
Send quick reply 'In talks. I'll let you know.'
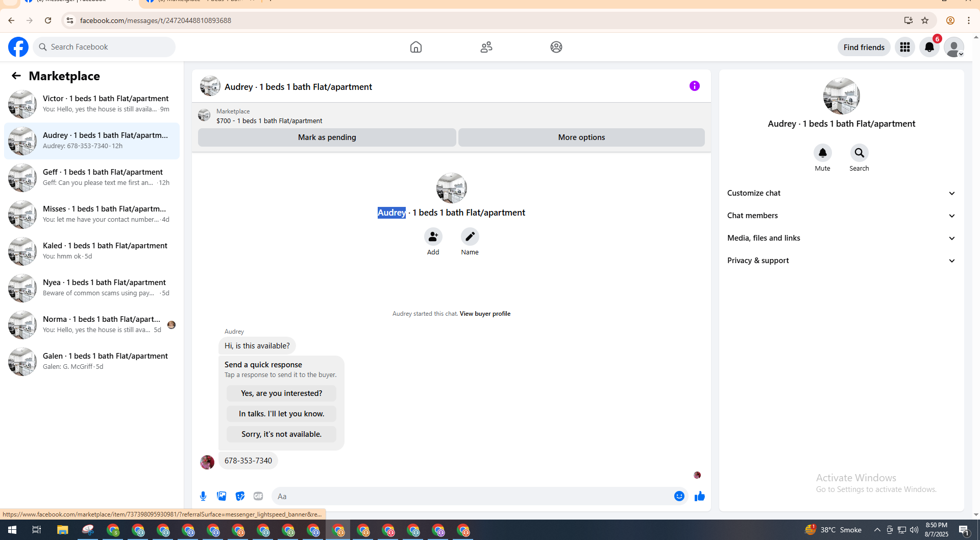282,414
